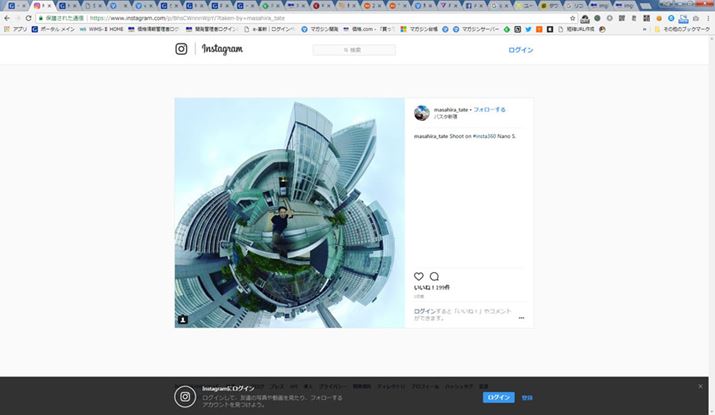Open the アプリ apps bookmark
Viewport: 715px width, 415px height.
[16, 29]
